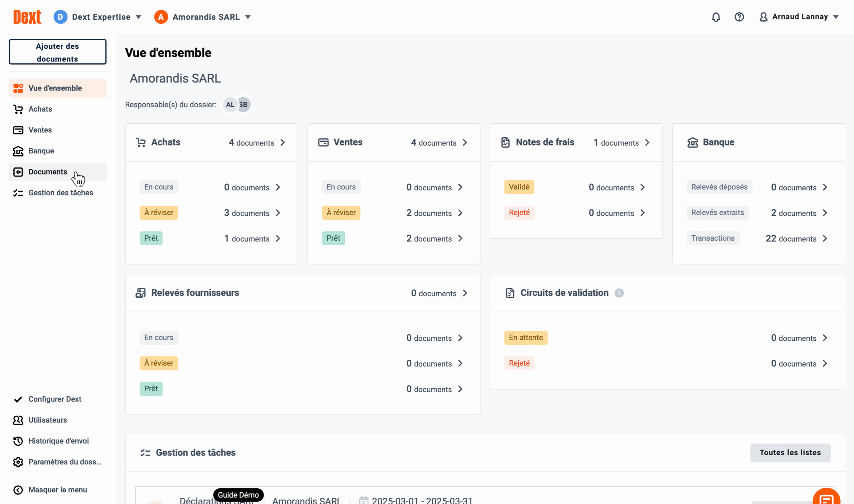Open Historique d'envoi in sidebar
This screenshot has width=854, height=504.
[57, 441]
